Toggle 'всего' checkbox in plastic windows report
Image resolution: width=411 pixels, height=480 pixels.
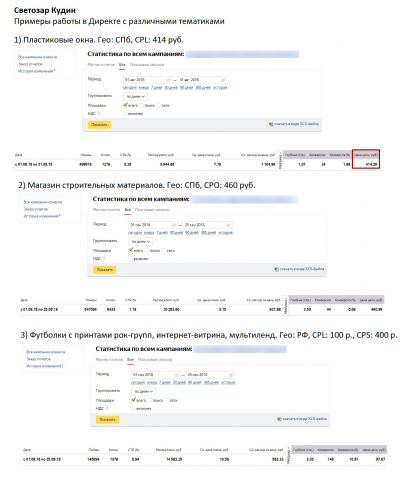click(x=125, y=105)
